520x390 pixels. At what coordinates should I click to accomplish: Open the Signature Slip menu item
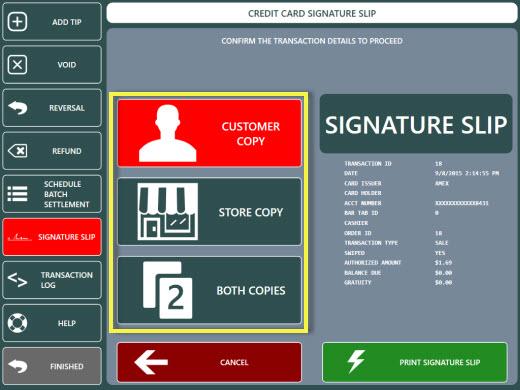(52, 237)
